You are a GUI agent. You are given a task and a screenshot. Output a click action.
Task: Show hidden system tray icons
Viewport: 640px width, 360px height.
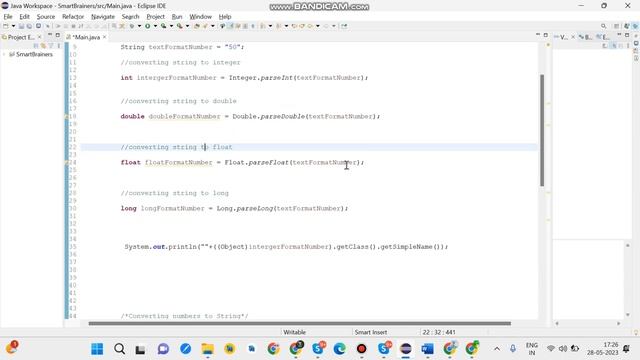tap(497, 349)
